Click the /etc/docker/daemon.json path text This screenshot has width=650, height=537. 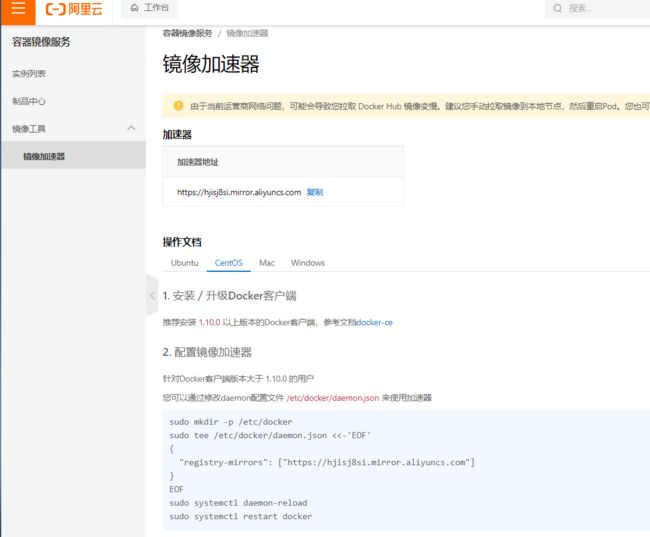(332, 398)
